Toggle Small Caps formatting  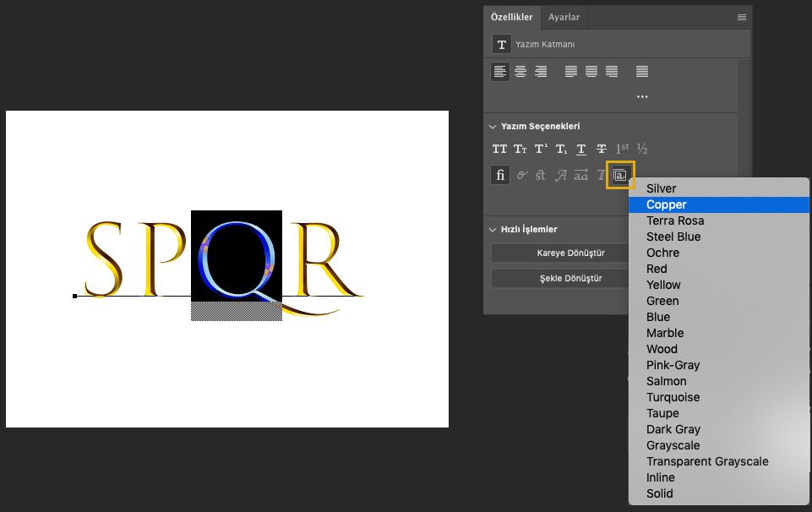pos(520,149)
